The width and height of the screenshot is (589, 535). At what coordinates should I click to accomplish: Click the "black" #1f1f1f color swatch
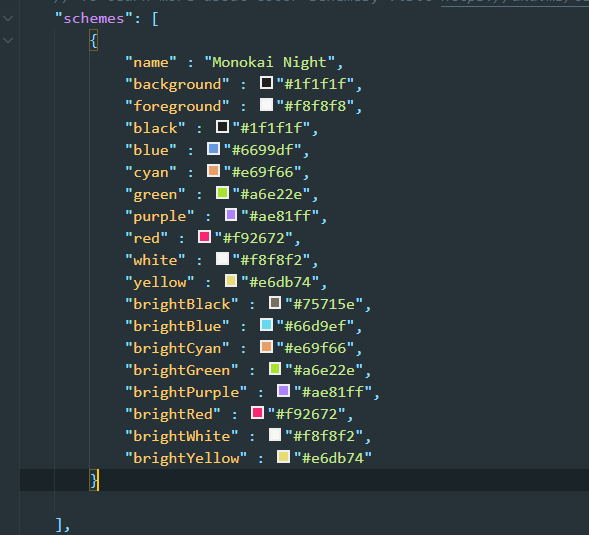[x=222, y=127]
